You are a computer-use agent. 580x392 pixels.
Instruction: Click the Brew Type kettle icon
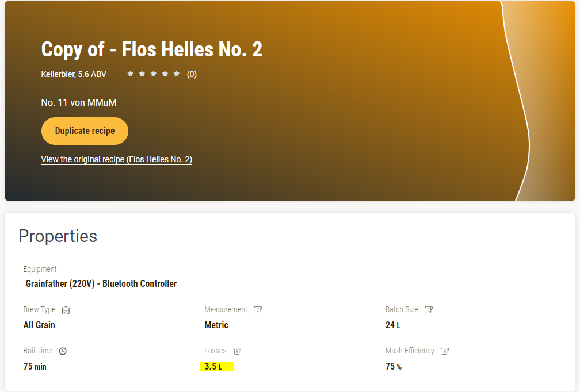point(66,310)
